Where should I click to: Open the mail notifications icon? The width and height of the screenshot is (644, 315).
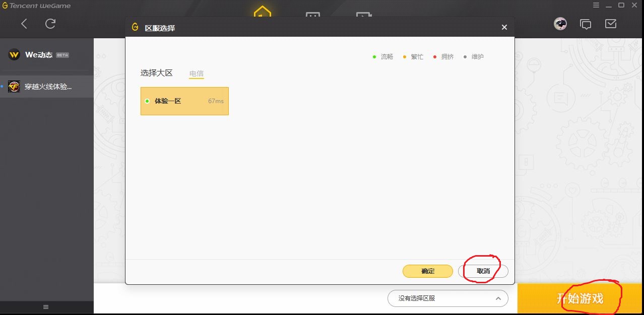[x=611, y=24]
